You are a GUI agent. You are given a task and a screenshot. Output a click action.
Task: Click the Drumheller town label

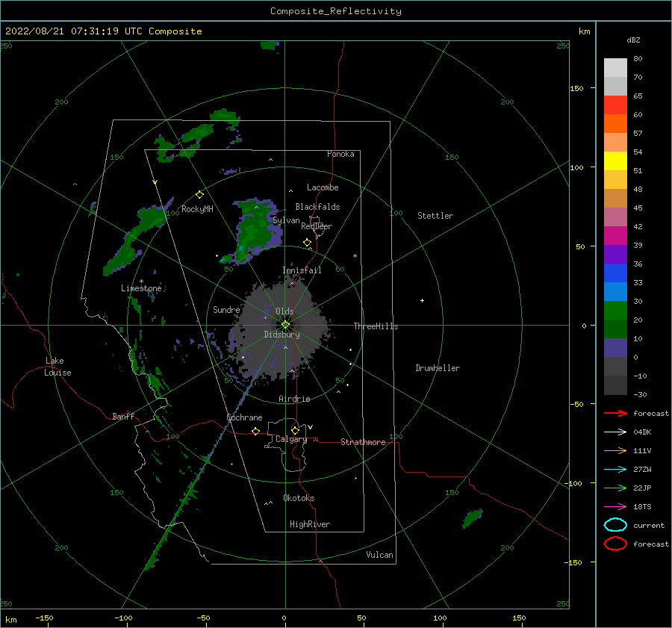click(x=438, y=368)
